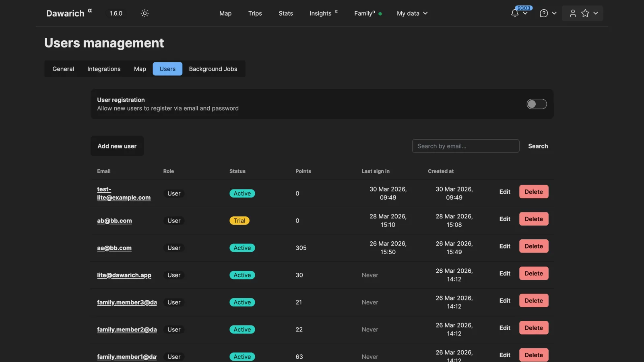Click Add new user button

(x=117, y=146)
